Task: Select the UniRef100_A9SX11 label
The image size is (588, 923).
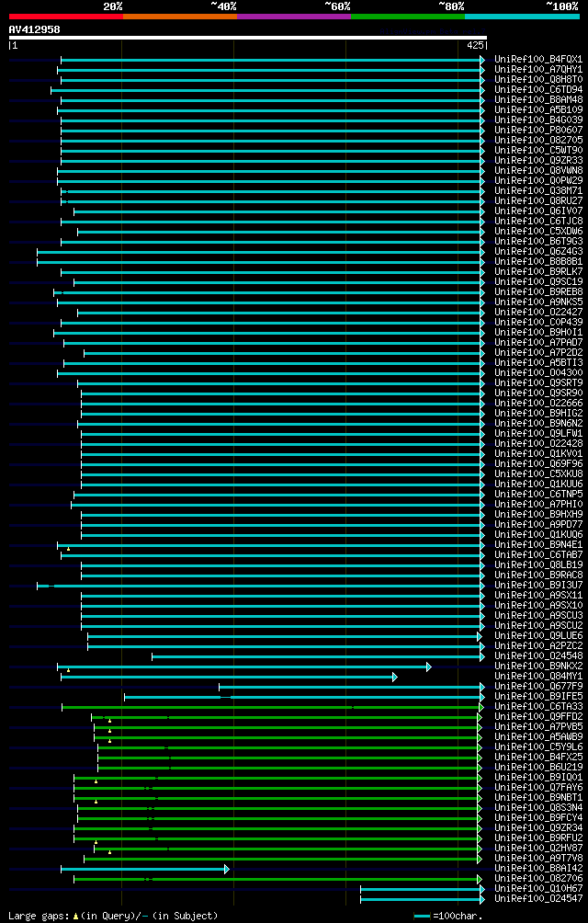Action: (x=538, y=596)
